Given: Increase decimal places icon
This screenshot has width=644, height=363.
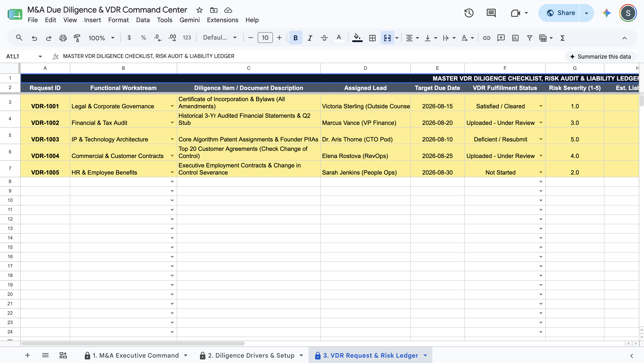Looking at the screenshot, I should pos(172,38).
